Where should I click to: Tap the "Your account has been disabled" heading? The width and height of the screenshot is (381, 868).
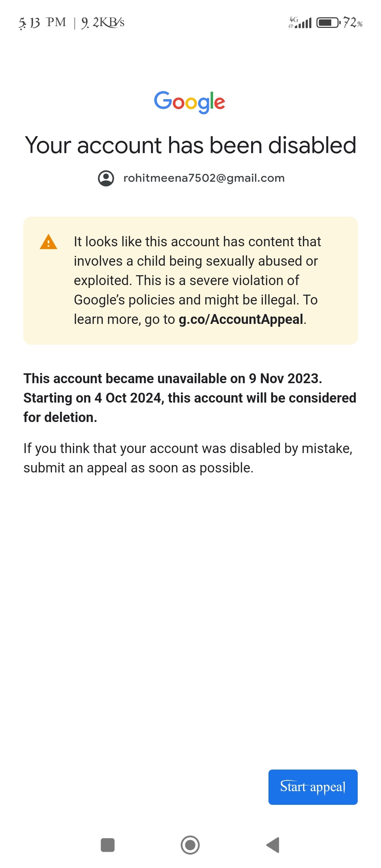[190, 145]
